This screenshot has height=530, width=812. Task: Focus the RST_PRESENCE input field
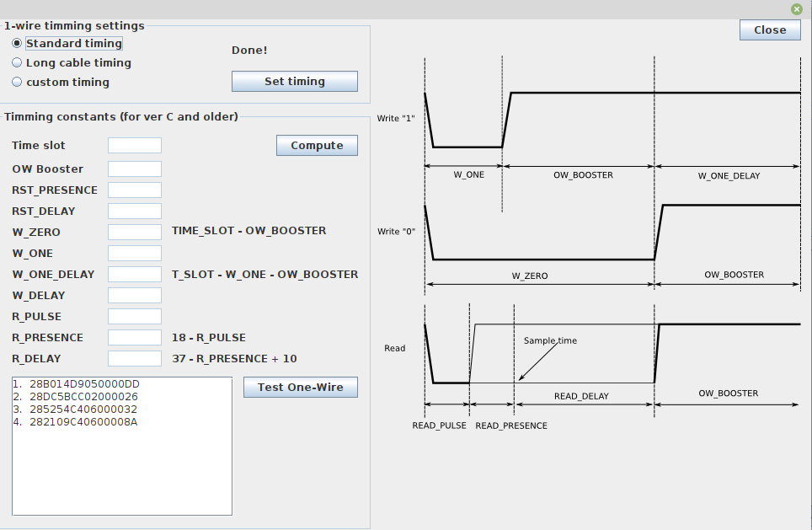(x=135, y=190)
